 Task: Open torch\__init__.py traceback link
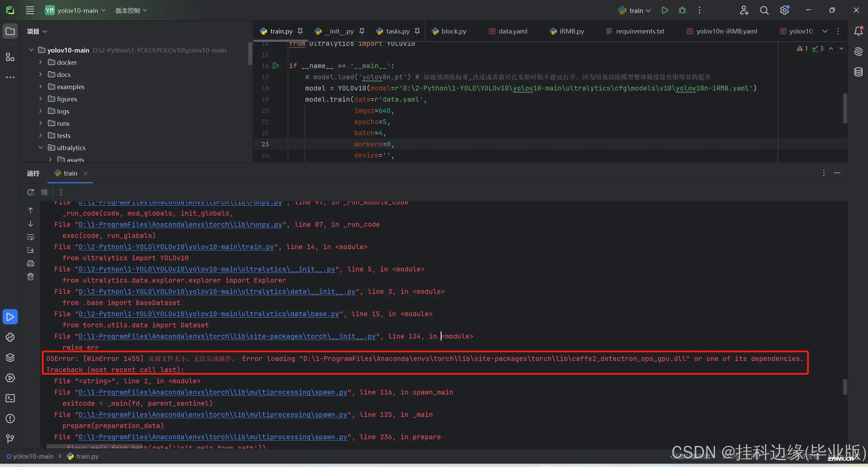point(227,336)
